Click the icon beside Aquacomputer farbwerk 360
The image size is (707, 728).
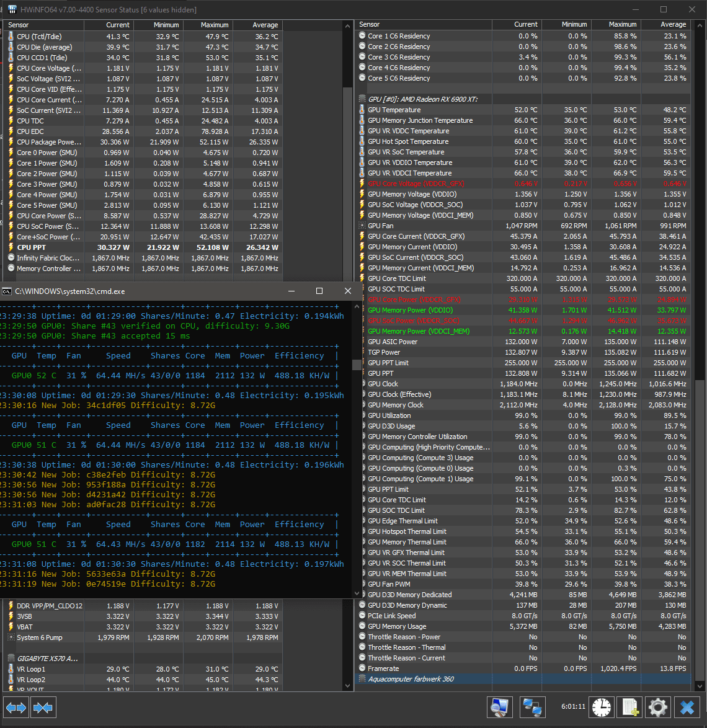(x=362, y=679)
